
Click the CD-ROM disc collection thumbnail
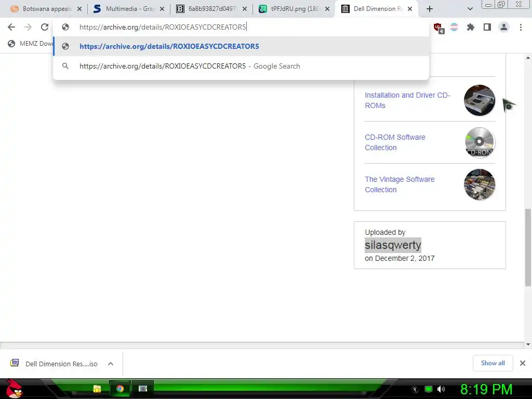click(x=480, y=142)
